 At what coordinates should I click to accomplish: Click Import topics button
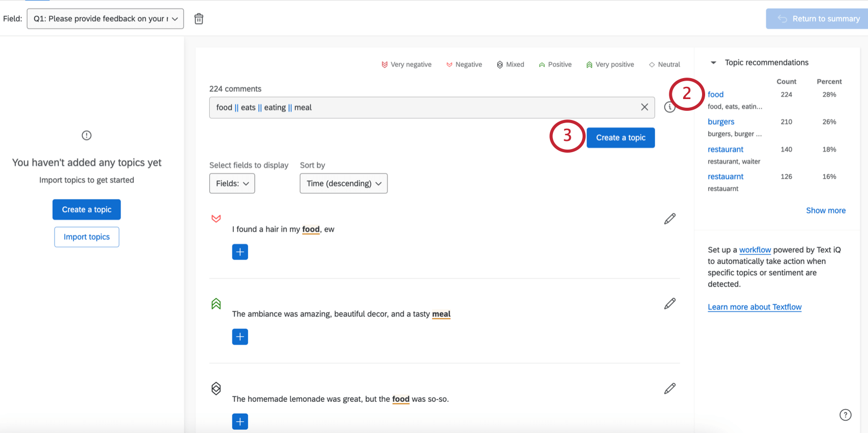pyautogui.click(x=87, y=237)
